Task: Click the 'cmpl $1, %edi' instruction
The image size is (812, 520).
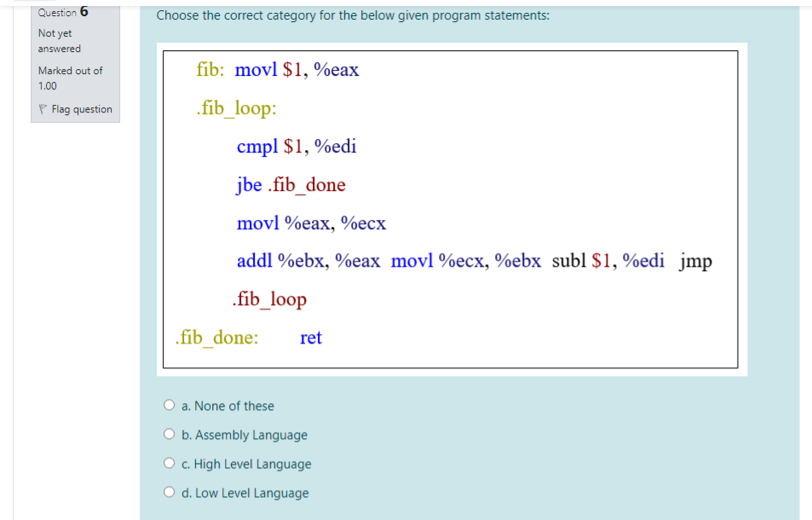Action: click(x=297, y=147)
